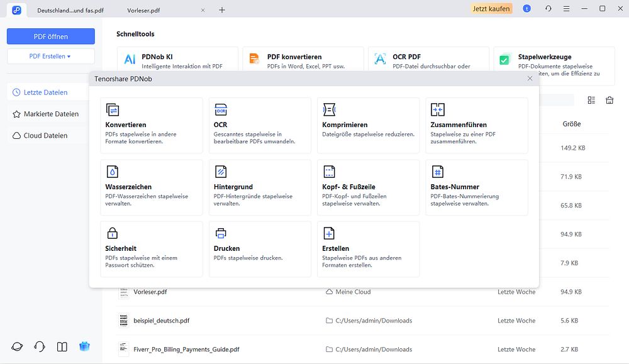Open Fiverr_Pro_Billing_Payments_Guide.pdf

(x=186, y=350)
